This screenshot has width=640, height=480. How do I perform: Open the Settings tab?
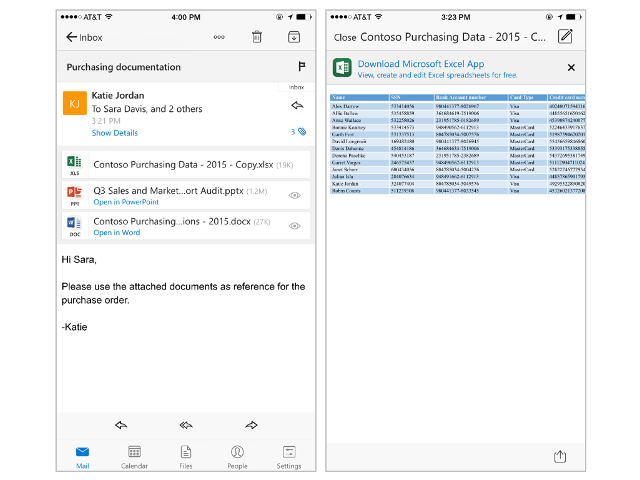(x=289, y=456)
